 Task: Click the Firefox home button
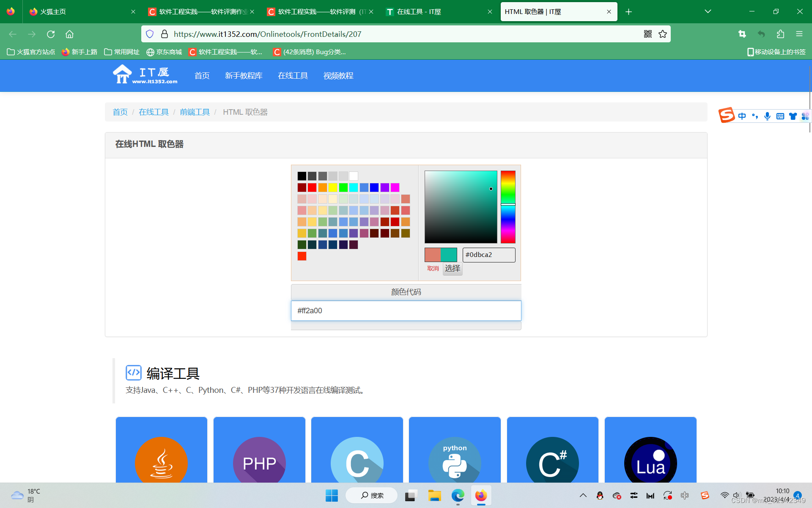[69, 34]
